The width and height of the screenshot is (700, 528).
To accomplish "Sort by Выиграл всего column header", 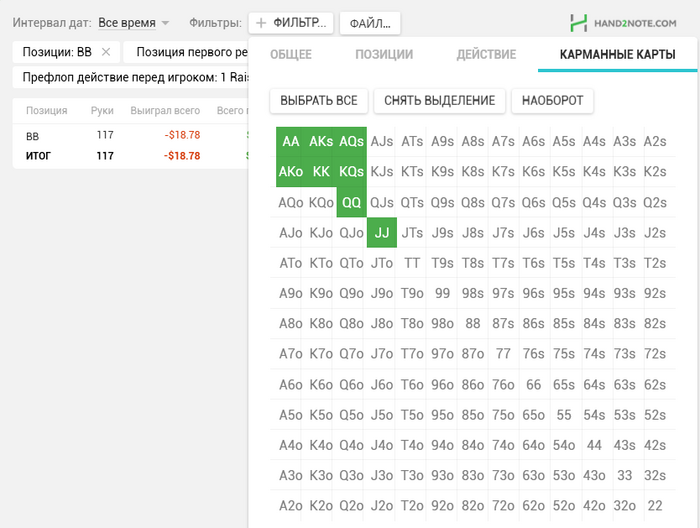I will (x=165, y=111).
